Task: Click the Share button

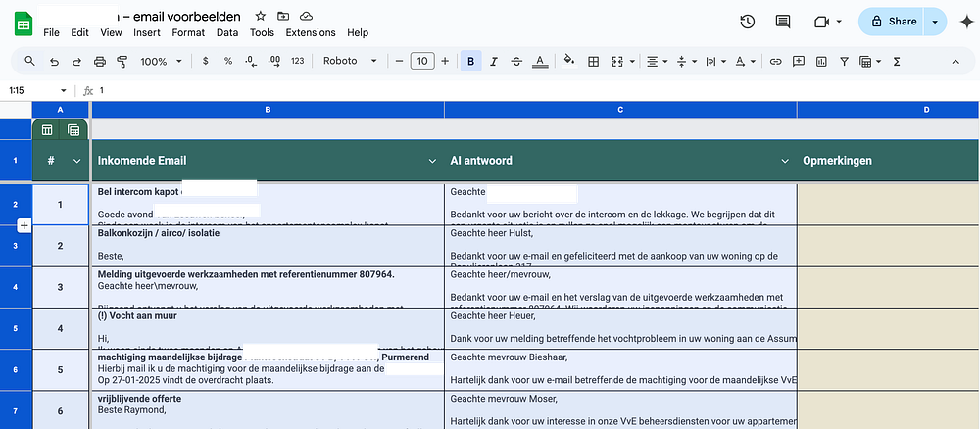Action: click(x=895, y=22)
